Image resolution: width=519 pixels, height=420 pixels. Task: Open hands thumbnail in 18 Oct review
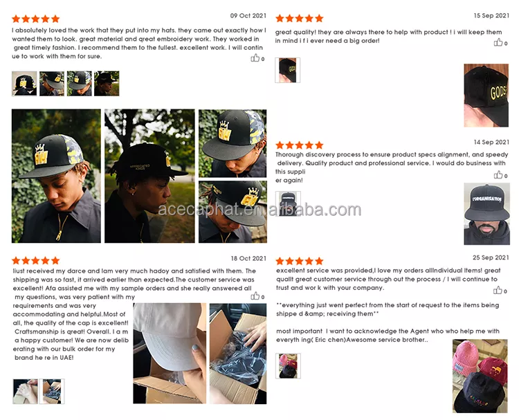(25, 392)
